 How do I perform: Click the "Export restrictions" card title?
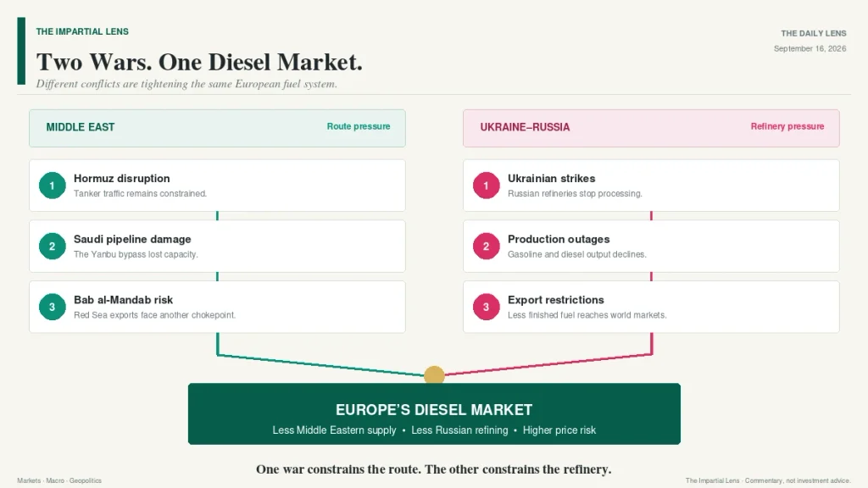[x=556, y=300]
